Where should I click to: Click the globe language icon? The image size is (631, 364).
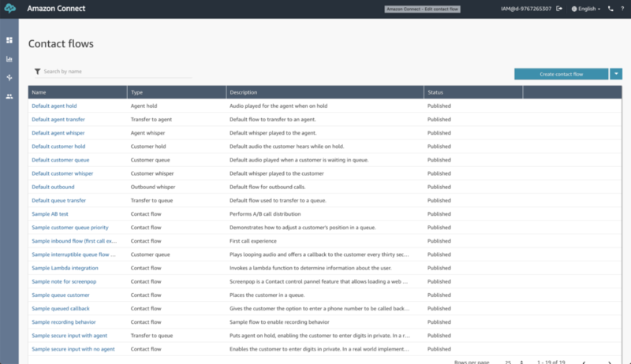pyautogui.click(x=574, y=9)
